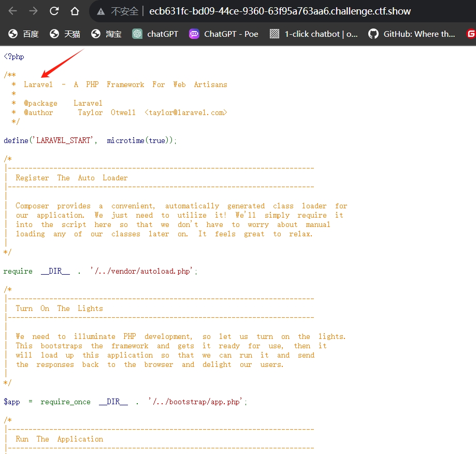Click the 'the responses back to the browser' line

pyautogui.click(x=150, y=364)
